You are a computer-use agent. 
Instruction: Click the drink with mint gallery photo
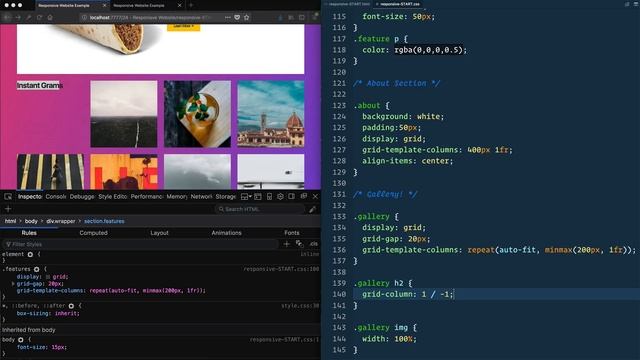pos(198,114)
